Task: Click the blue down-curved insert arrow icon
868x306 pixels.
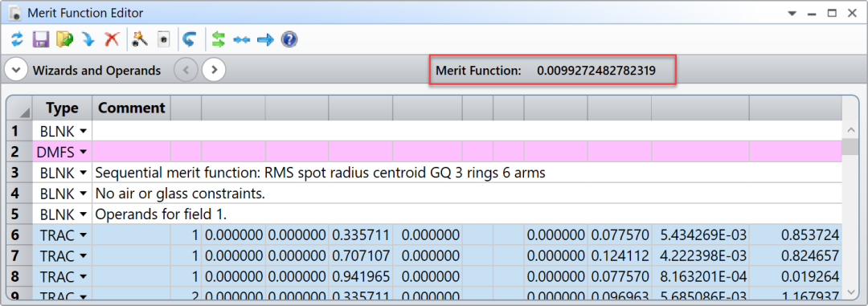Action: coord(88,39)
